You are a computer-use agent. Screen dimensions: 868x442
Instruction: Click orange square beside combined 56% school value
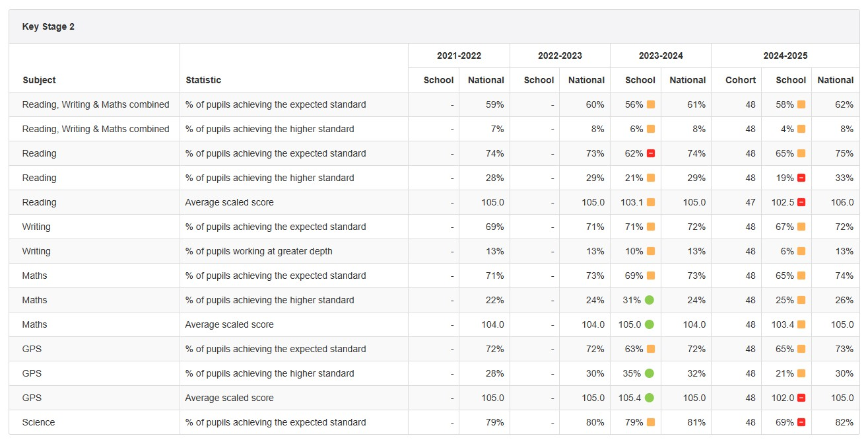pyautogui.click(x=651, y=104)
